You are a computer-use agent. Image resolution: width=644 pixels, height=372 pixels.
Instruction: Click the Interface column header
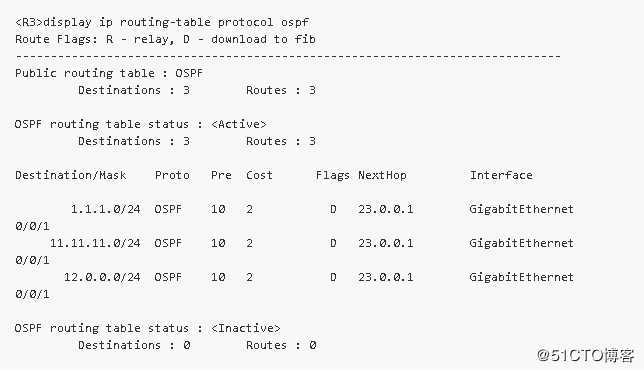501,175
